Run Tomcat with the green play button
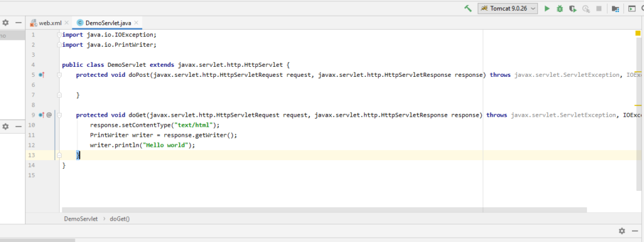 [547, 9]
